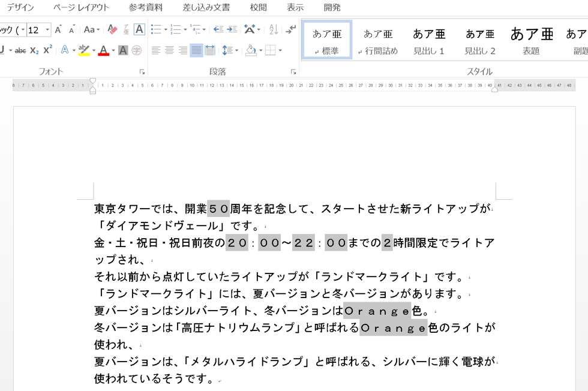The width and height of the screenshot is (588, 391).
Task: Decrease paragraph indent
Action: click(218, 29)
